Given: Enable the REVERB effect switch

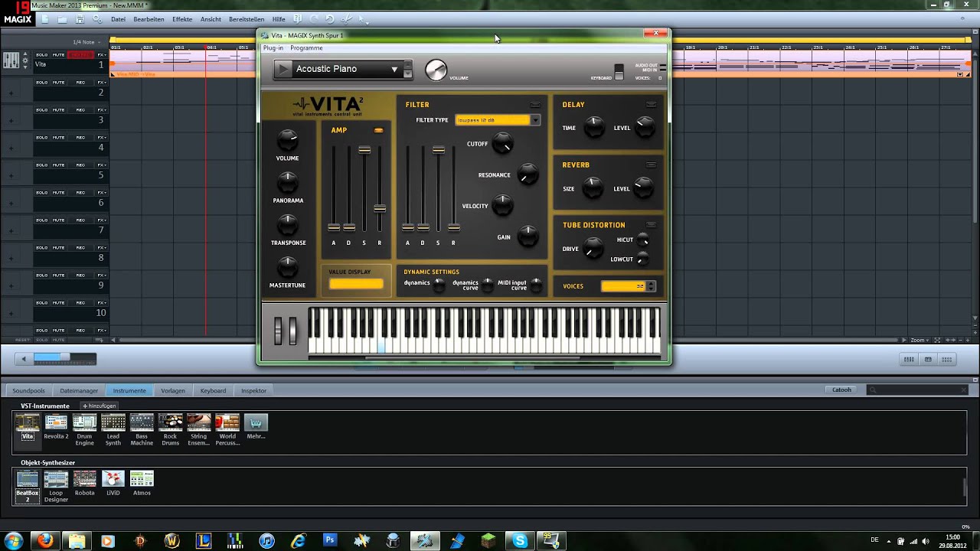Looking at the screenshot, I should point(651,165).
